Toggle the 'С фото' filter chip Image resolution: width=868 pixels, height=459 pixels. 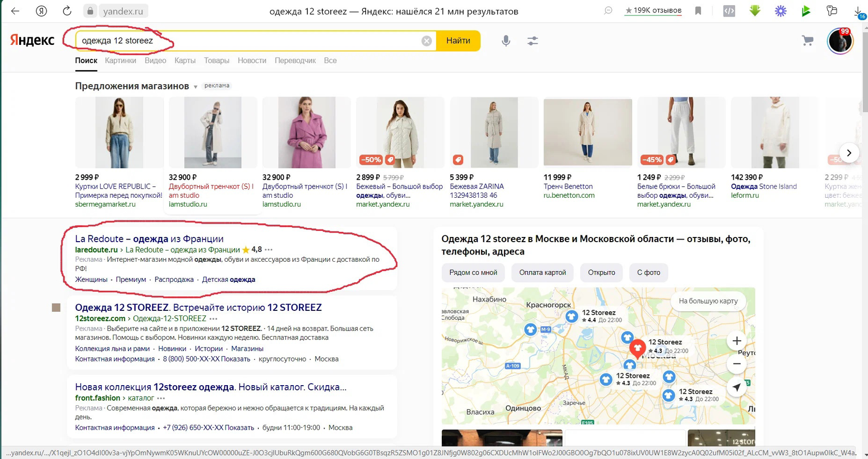tap(648, 273)
